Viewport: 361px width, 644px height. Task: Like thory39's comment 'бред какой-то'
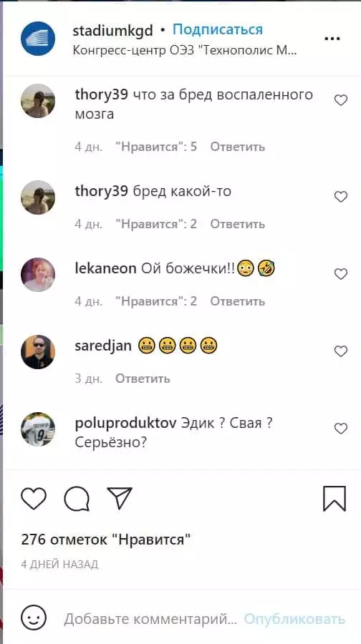coord(341,197)
